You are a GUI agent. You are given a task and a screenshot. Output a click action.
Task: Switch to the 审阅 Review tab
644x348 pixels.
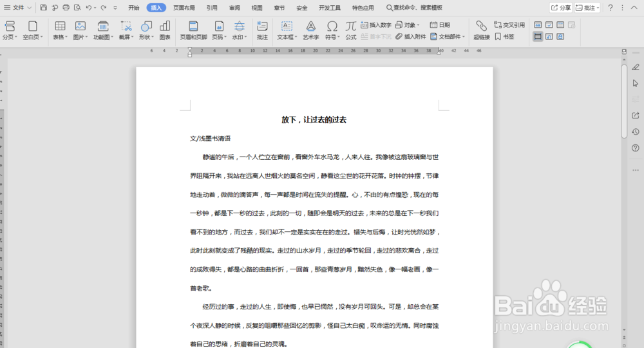pyautogui.click(x=234, y=7)
